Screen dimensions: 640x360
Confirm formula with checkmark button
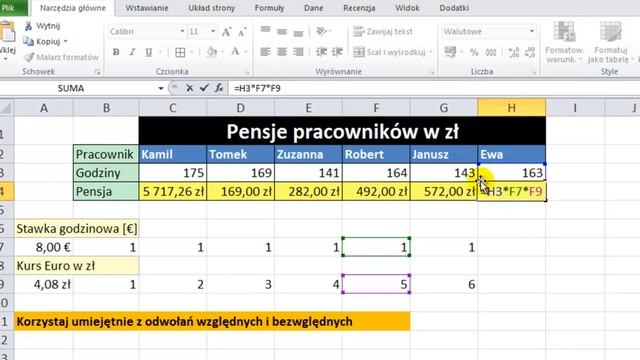point(204,88)
